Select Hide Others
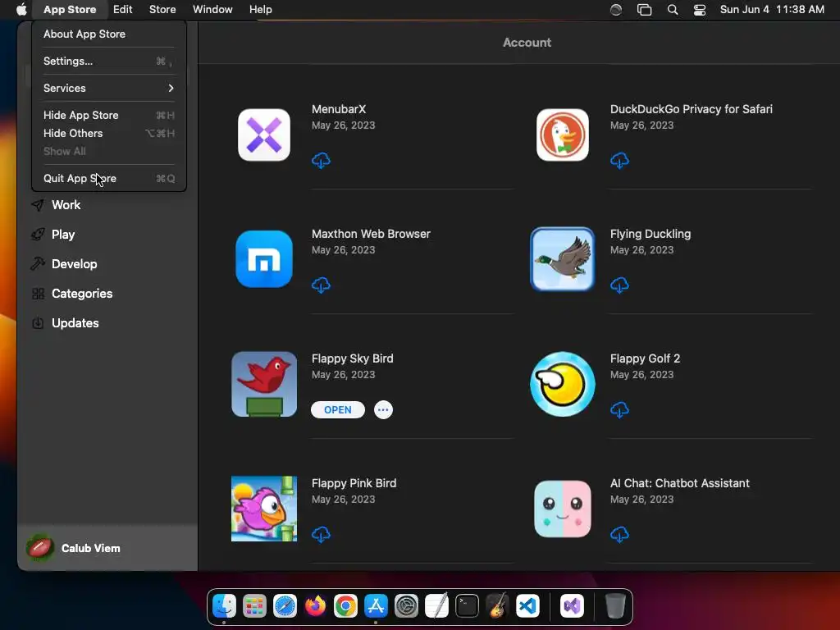 [109, 134]
